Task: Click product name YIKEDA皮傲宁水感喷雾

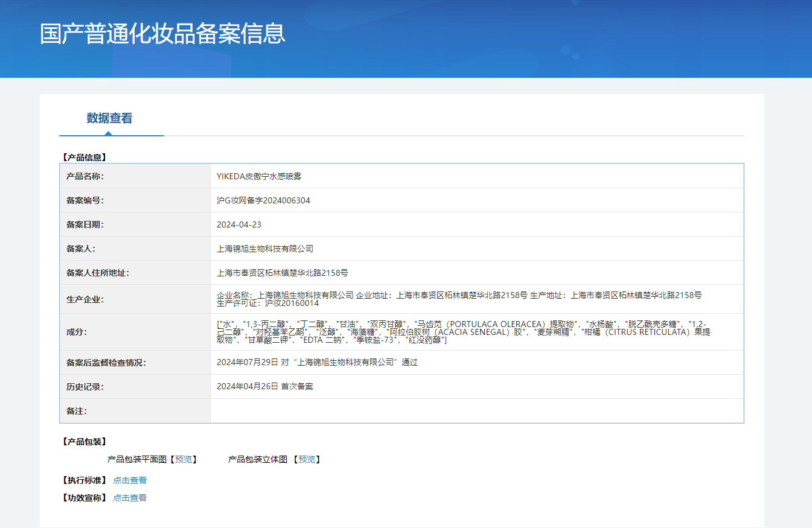Action: pyautogui.click(x=259, y=176)
